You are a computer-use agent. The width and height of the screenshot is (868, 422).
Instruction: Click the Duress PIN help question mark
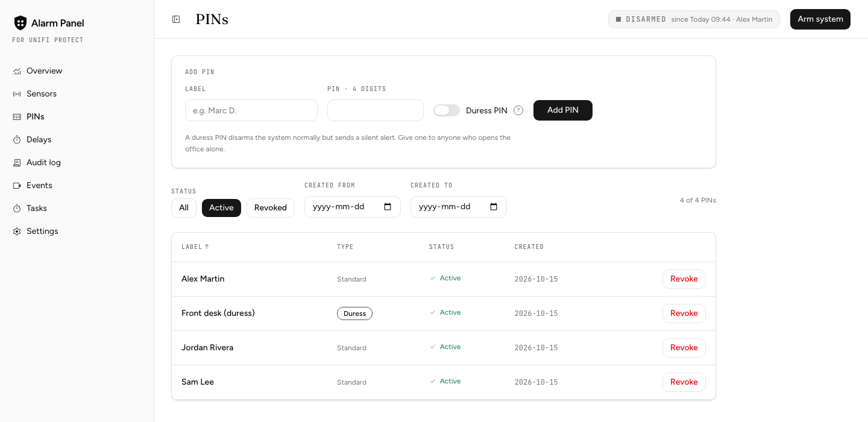(x=518, y=110)
